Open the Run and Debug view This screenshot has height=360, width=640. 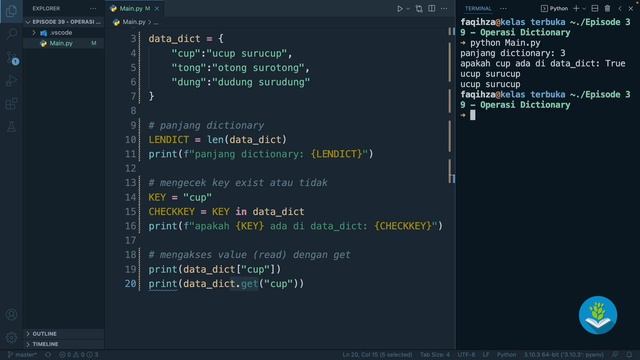pyautogui.click(x=11, y=80)
